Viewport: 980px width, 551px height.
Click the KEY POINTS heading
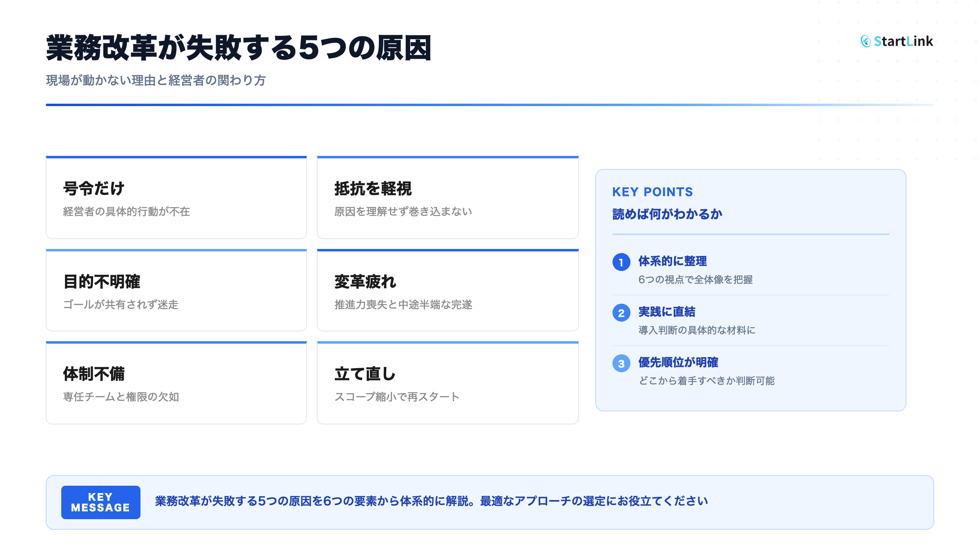point(652,192)
